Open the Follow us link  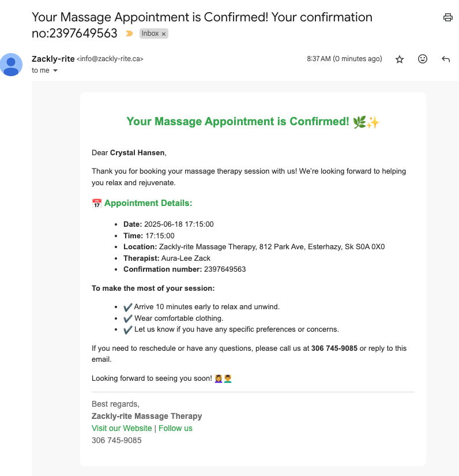point(175,428)
